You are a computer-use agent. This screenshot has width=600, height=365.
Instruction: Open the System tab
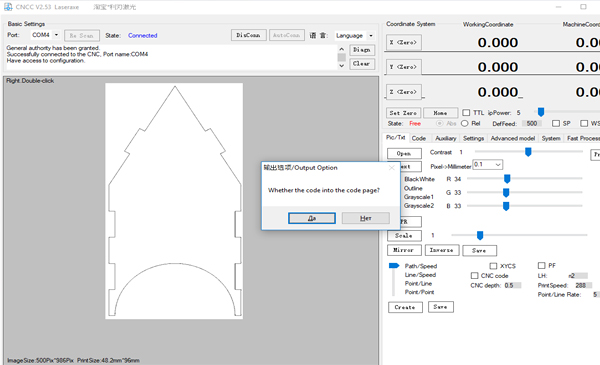(551, 138)
